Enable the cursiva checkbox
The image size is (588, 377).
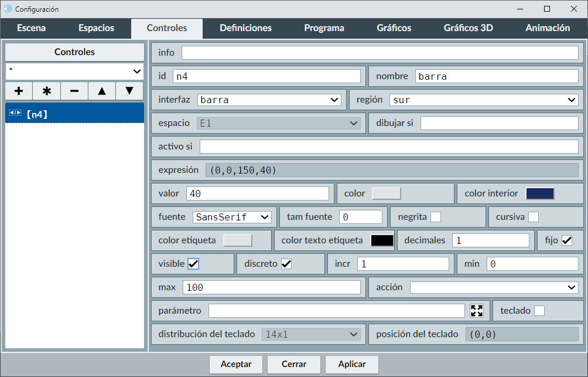pyautogui.click(x=534, y=217)
